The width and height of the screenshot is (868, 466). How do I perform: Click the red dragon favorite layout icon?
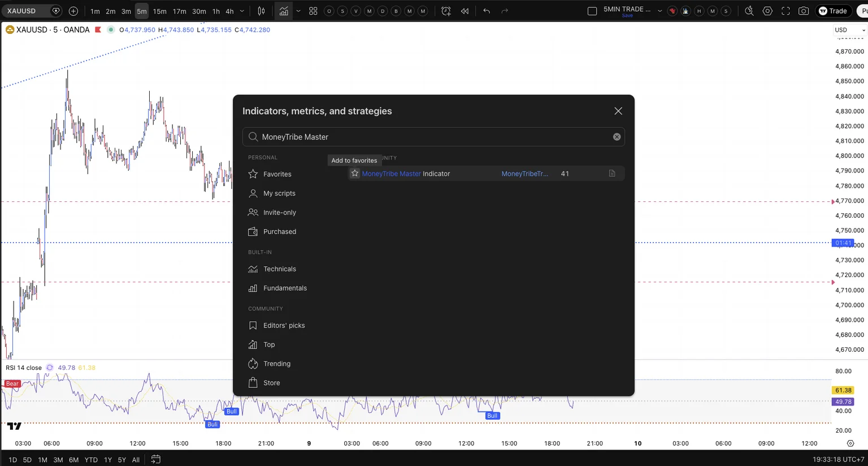click(672, 11)
